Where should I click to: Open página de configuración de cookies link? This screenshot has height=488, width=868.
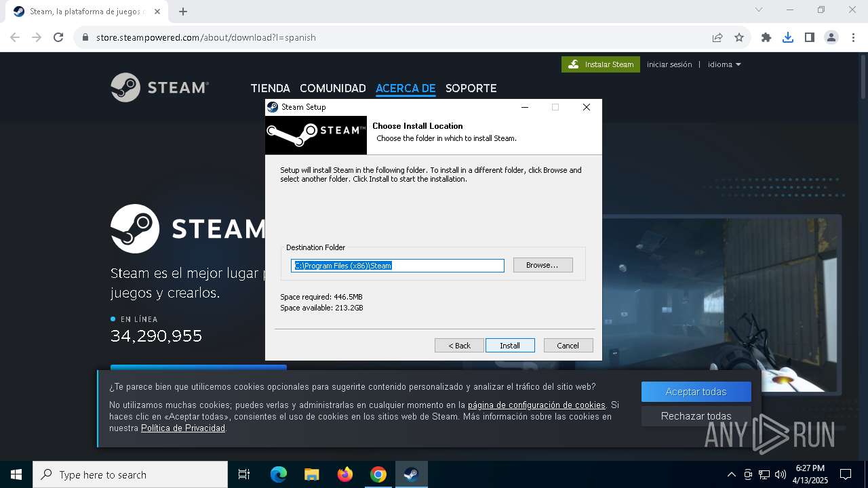tap(536, 405)
